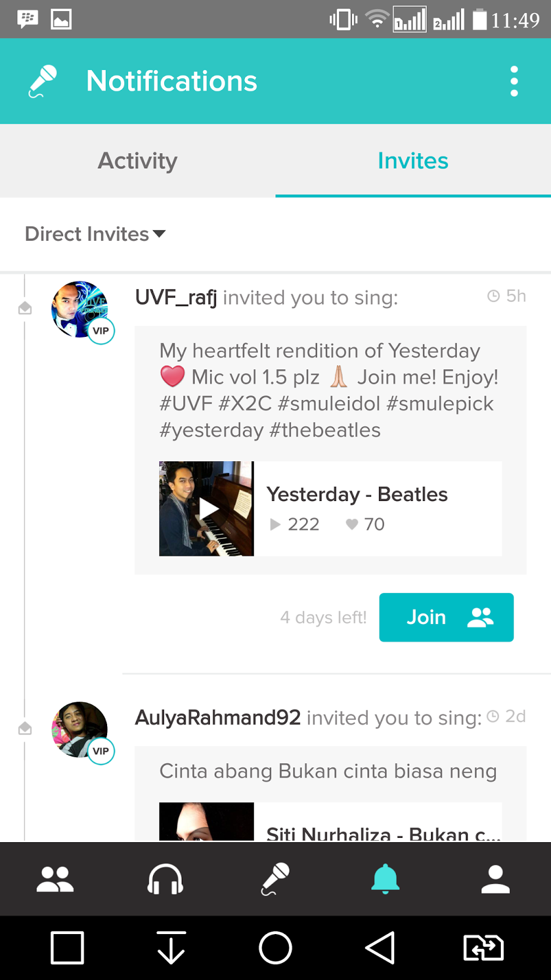Select the Invites tab
Viewport: 551px width, 980px height.
coord(413,161)
